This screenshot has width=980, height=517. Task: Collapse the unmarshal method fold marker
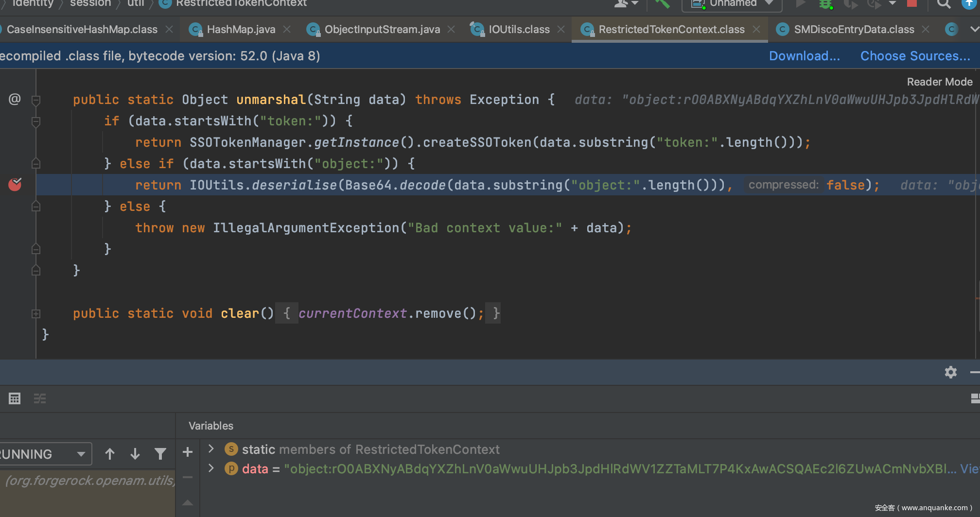pos(36,100)
